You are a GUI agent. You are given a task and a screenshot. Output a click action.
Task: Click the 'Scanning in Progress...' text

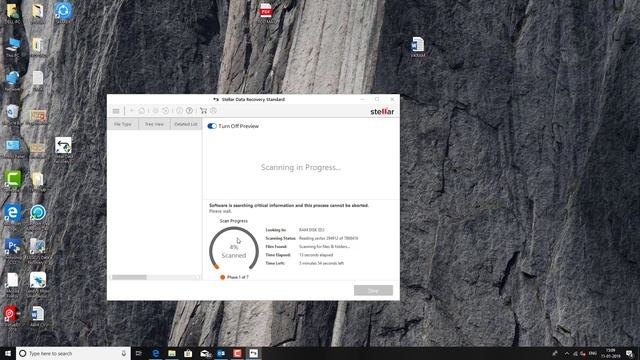pyautogui.click(x=301, y=167)
